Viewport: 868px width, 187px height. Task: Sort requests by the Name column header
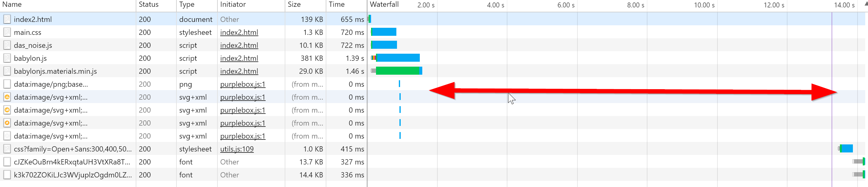click(12, 5)
